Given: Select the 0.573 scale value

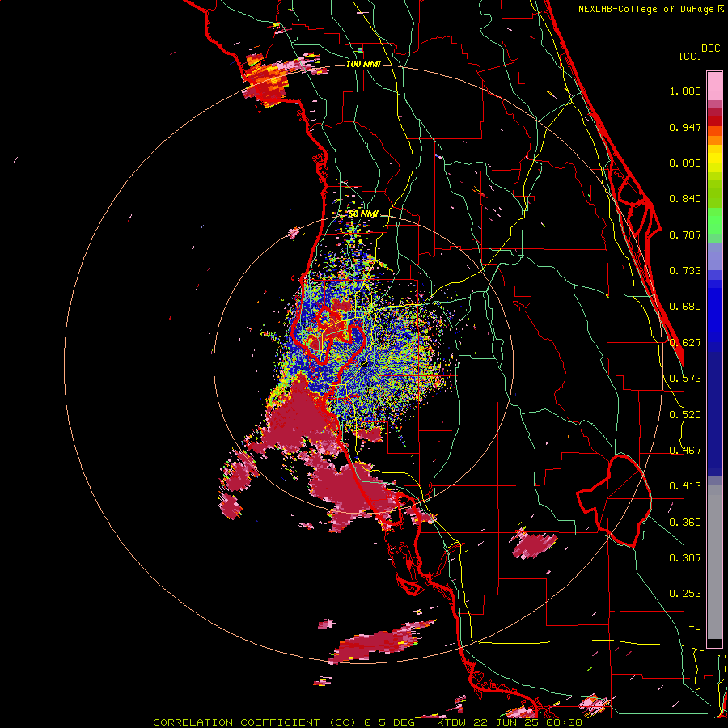Looking at the screenshot, I should [685, 379].
